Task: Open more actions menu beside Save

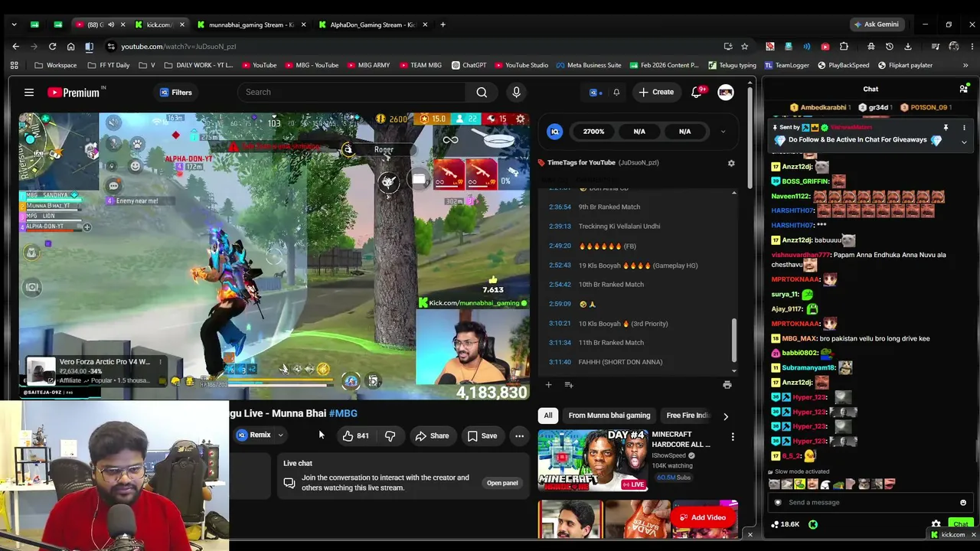Action: (519, 435)
